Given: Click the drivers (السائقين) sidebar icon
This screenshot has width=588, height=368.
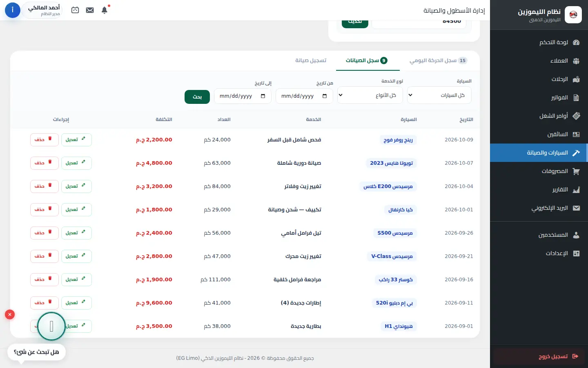Looking at the screenshot, I should 576,135.
